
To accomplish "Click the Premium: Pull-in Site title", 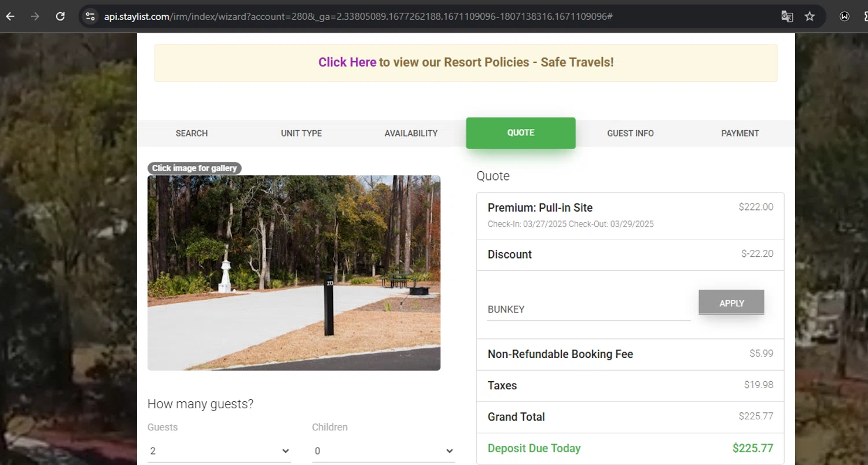I will pos(540,208).
